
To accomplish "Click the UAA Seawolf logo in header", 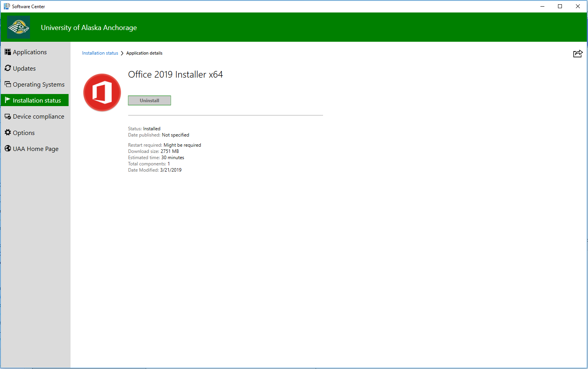I will [19, 27].
